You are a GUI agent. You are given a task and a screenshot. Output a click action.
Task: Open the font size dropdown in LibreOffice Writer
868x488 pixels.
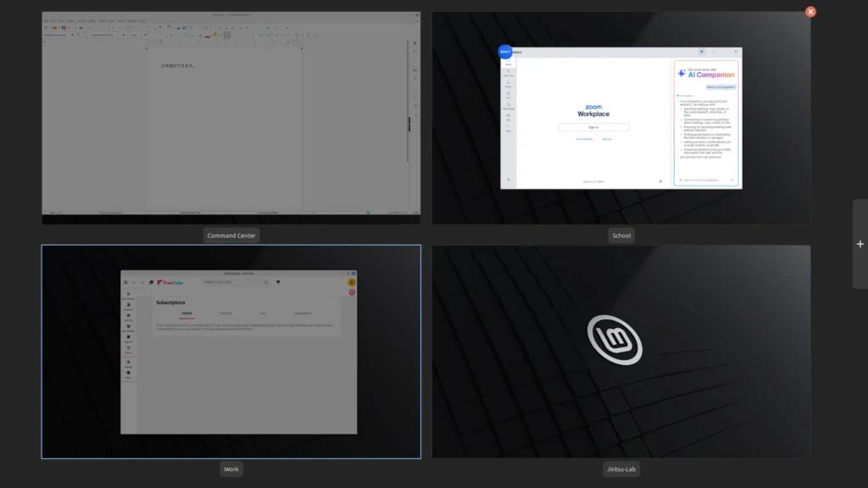click(145, 35)
